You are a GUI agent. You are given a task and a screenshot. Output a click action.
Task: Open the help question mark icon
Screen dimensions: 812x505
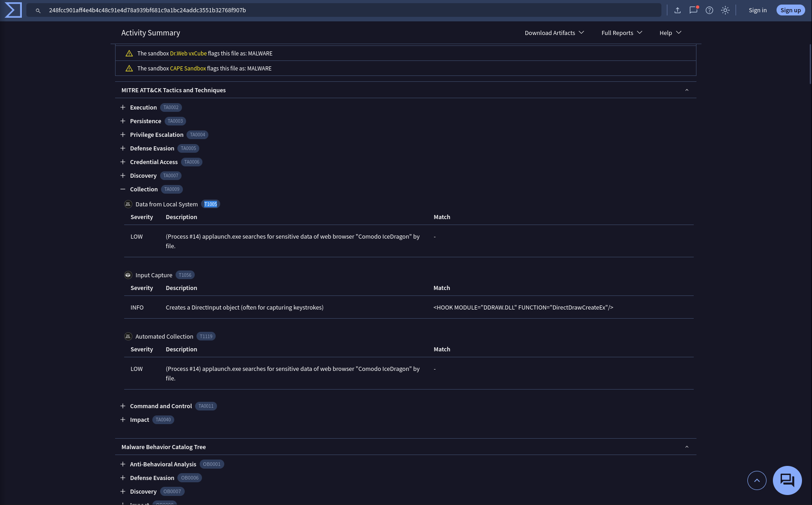pyautogui.click(x=709, y=10)
